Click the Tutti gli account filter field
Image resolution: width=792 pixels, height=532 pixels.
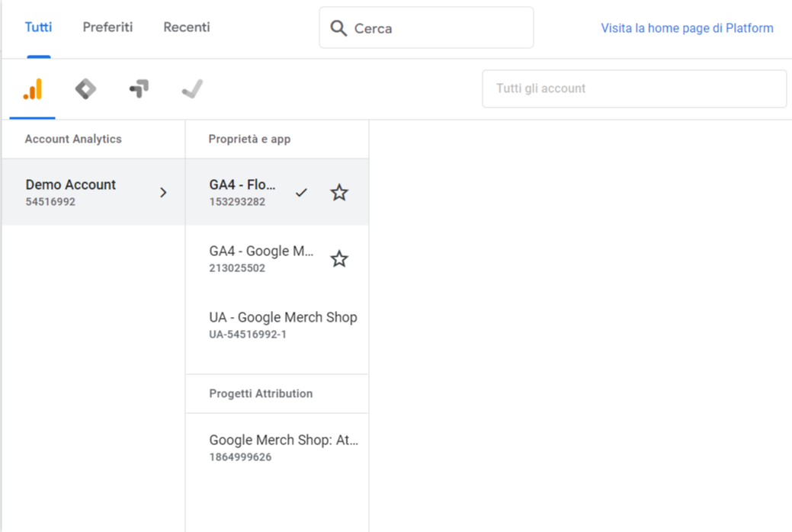pyautogui.click(x=634, y=88)
